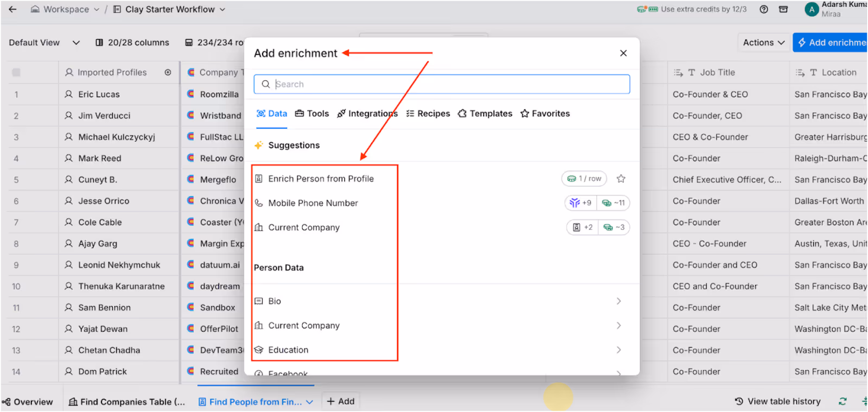This screenshot has width=868, height=412.
Task: Click the Job Title column header
Action: (728, 72)
